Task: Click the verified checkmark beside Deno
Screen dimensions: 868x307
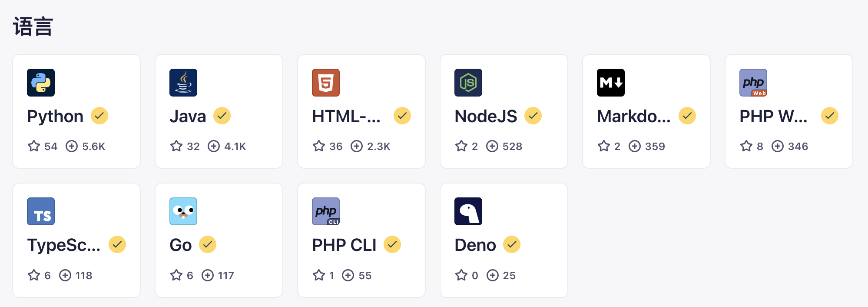Action: [x=512, y=244]
